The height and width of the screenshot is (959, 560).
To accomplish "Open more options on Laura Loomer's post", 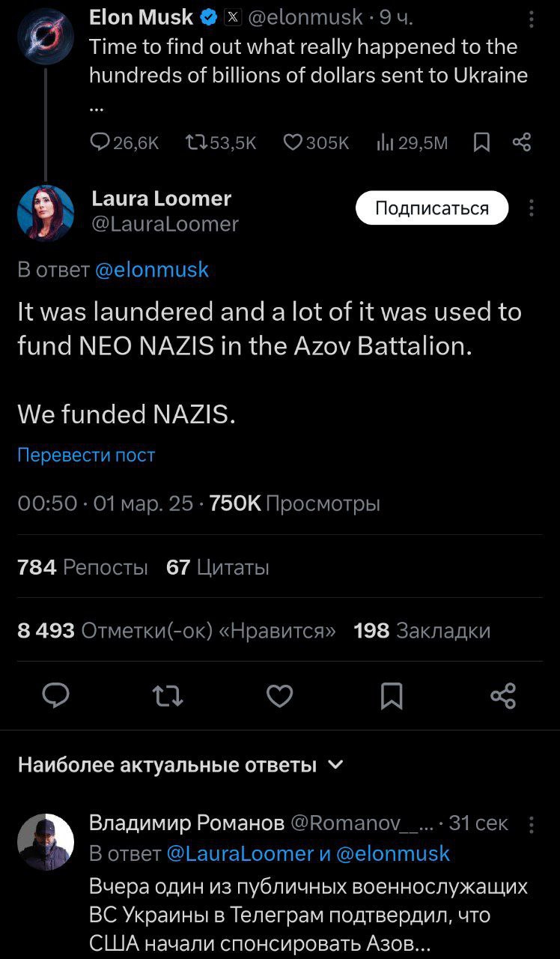I will (x=532, y=208).
